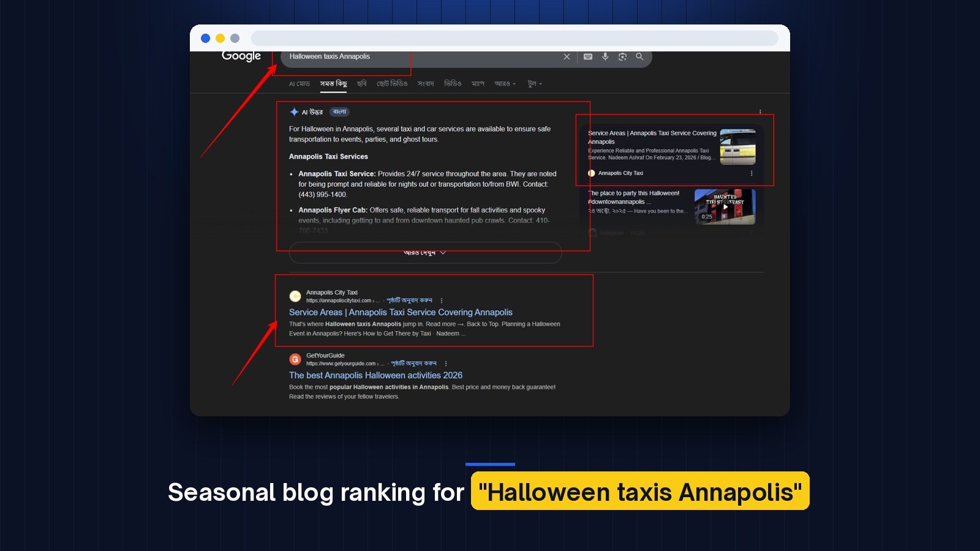
Task: Translate Annapolis City Taxi page via পৃষ্ঠাটি অনুবাদ করুন
Action: pos(410,301)
